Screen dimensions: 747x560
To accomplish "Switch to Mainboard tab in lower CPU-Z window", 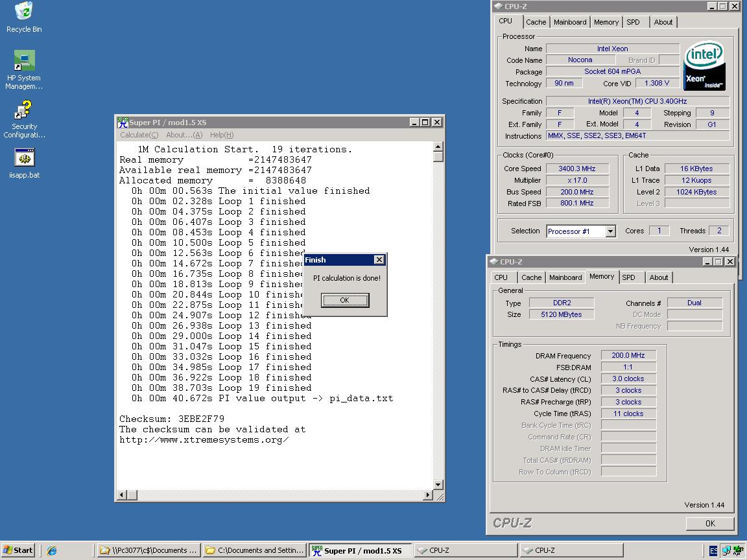I will (x=565, y=277).
